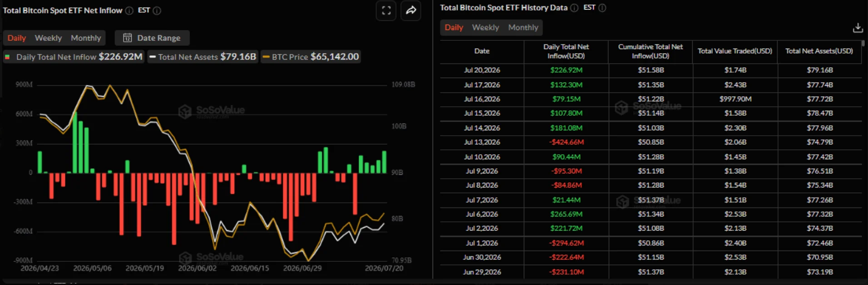This screenshot has height=285, width=868.
Task: Click Total Value Traded(USD) column header
Action: click(735, 51)
